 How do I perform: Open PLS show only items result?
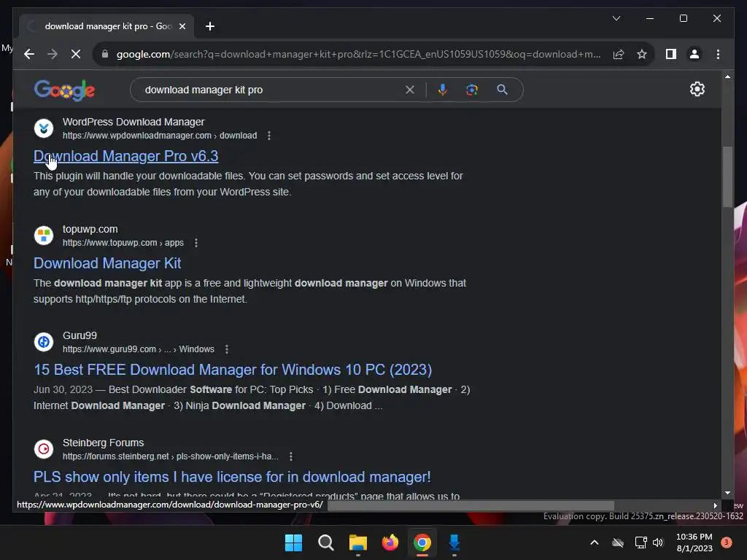pyautogui.click(x=232, y=477)
